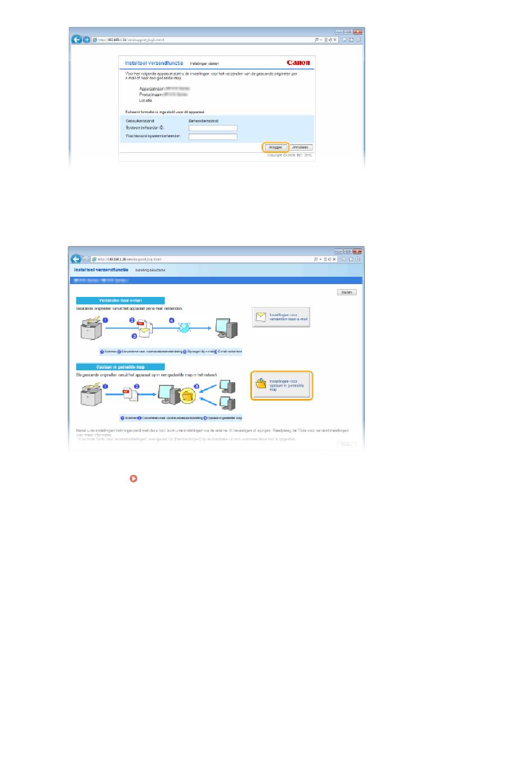Focus the Wachtwoord systeembeheerder field
The image size is (532, 767).
coord(213,137)
